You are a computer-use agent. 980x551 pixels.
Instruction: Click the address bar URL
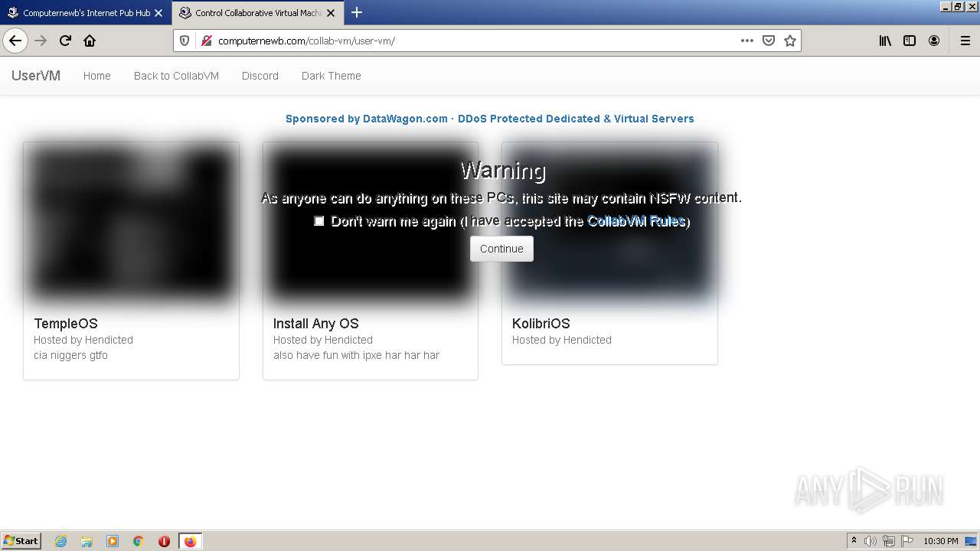point(306,41)
